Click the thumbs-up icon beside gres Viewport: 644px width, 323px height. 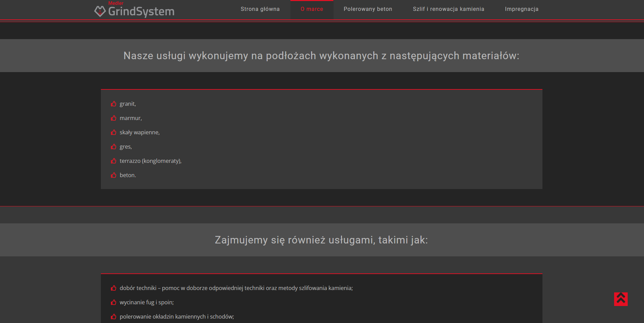point(113,147)
